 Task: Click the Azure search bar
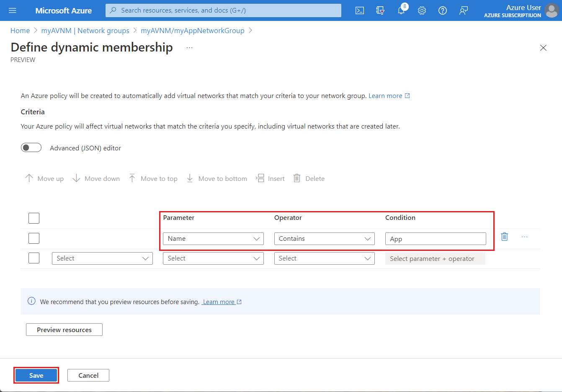223,10
